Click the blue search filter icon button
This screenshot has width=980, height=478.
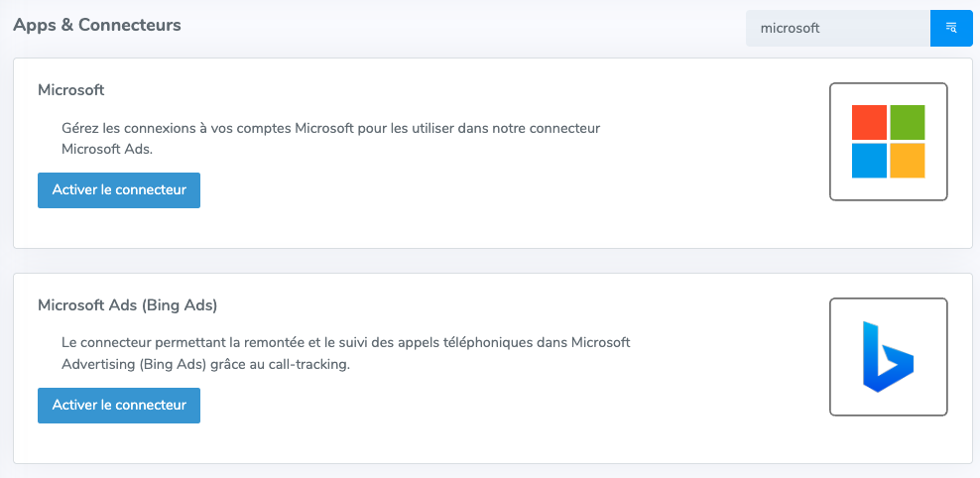(950, 28)
